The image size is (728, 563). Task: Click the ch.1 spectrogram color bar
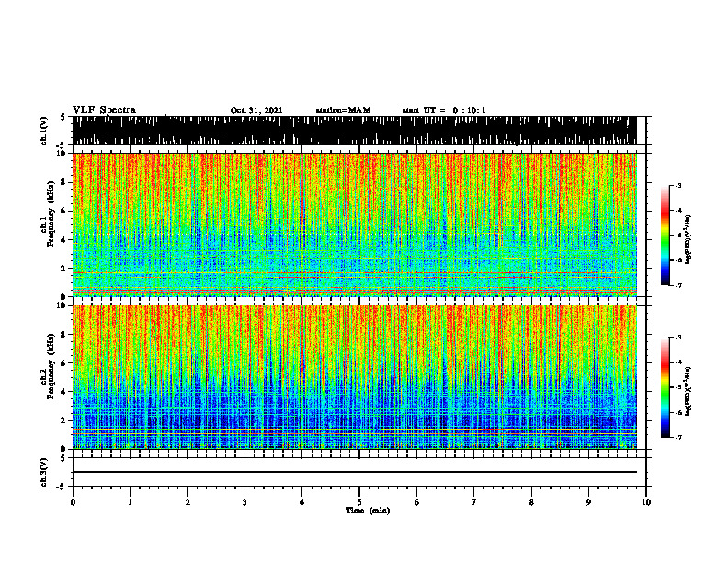point(665,236)
